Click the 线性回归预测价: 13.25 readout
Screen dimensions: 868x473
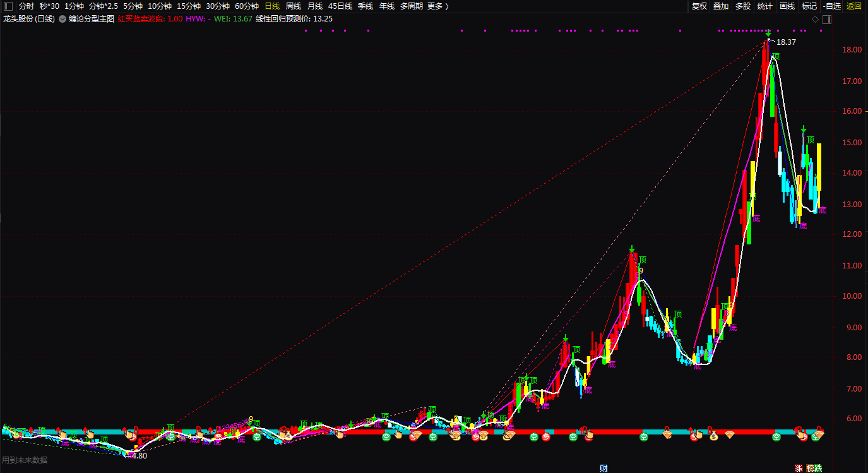(294, 19)
